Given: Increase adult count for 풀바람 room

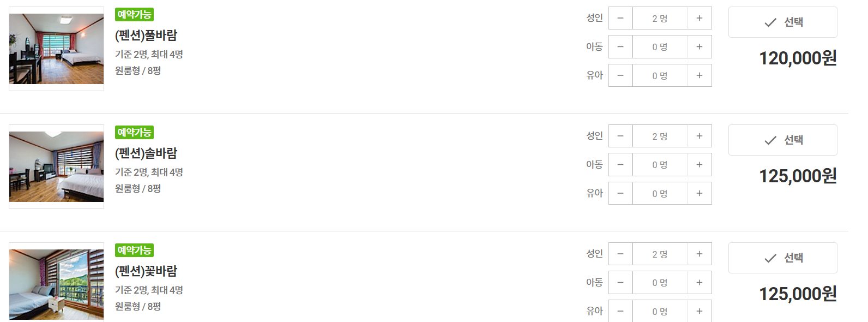Looking at the screenshot, I should point(700,18).
